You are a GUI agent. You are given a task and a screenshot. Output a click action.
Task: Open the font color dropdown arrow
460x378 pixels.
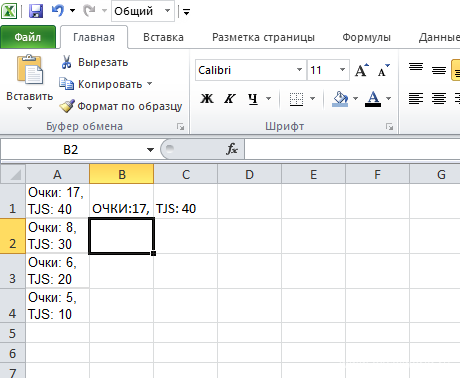pyautogui.click(x=388, y=98)
